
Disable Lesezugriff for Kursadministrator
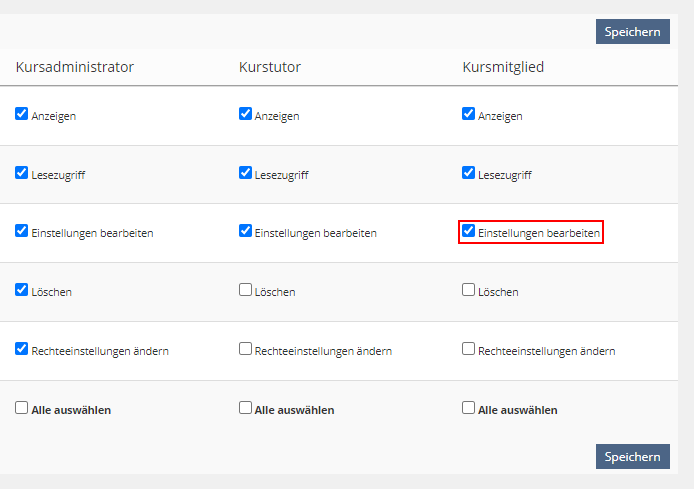(22, 173)
